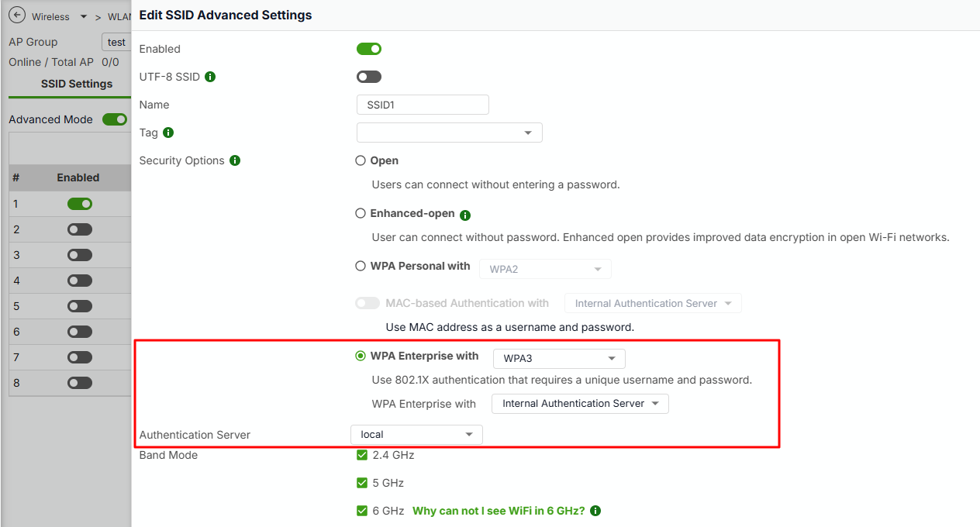Image resolution: width=980 pixels, height=527 pixels.
Task: Click the info icon beside Tag label
Action: tap(168, 133)
